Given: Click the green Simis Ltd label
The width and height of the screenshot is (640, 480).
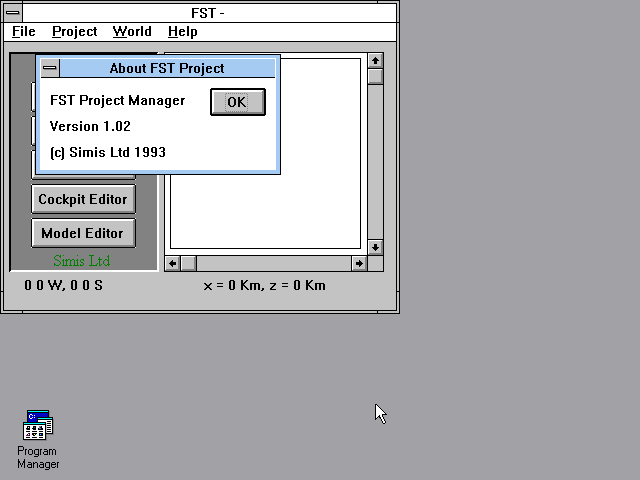Looking at the screenshot, I should [82, 261].
